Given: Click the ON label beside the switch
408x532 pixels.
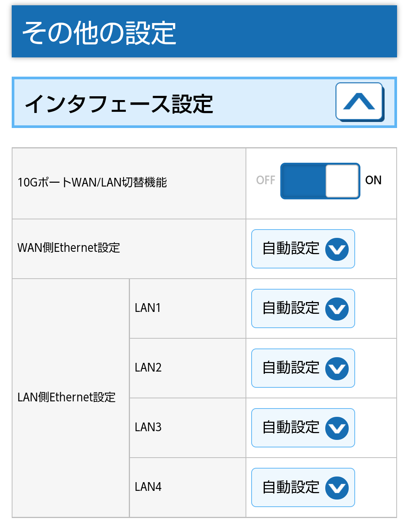Looking at the screenshot, I should pos(373,180).
